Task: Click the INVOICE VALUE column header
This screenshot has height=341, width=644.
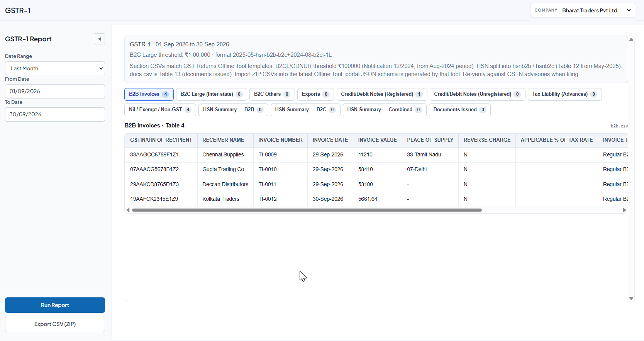Action: tap(377, 140)
